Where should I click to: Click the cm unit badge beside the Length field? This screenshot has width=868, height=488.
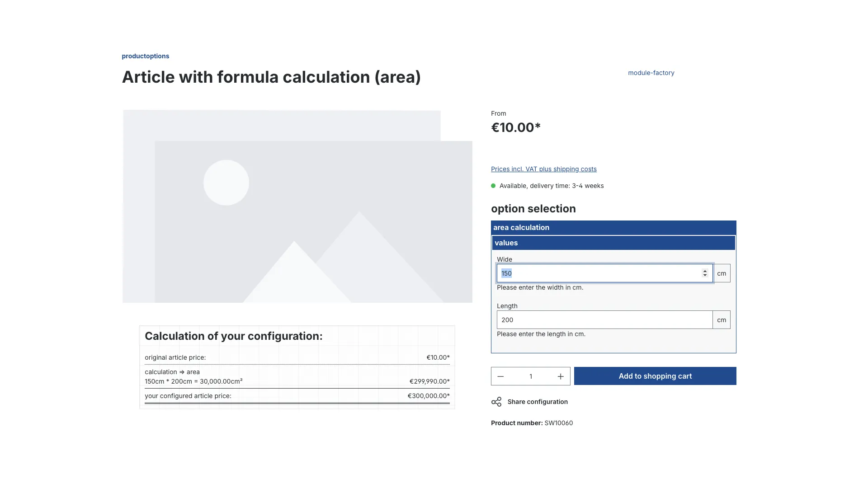pyautogui.click(x=721, y=319)
